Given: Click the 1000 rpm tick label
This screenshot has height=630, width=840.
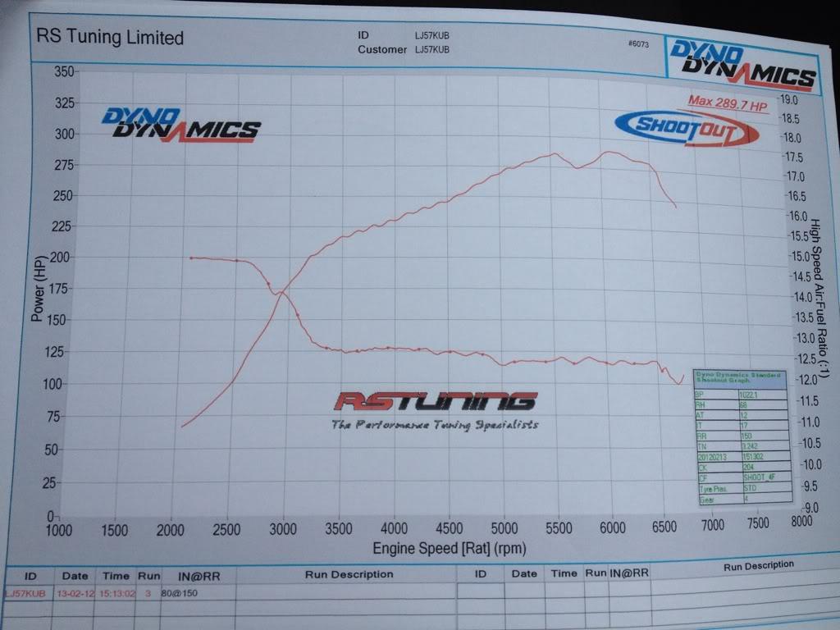Looking at the screenshot, I should tap(59, 531).
